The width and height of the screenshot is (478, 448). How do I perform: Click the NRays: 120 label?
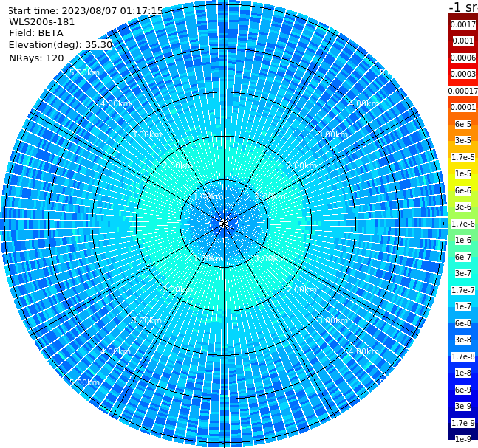36,58
